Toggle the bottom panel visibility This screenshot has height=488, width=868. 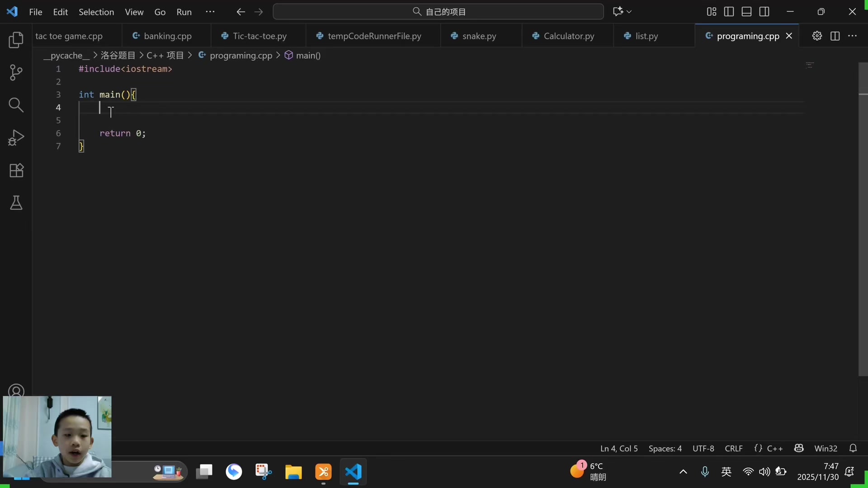[x=746, y=12]
